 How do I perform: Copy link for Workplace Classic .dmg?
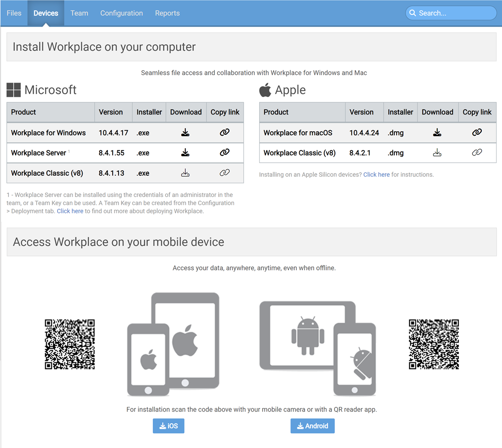pos(477,153)
